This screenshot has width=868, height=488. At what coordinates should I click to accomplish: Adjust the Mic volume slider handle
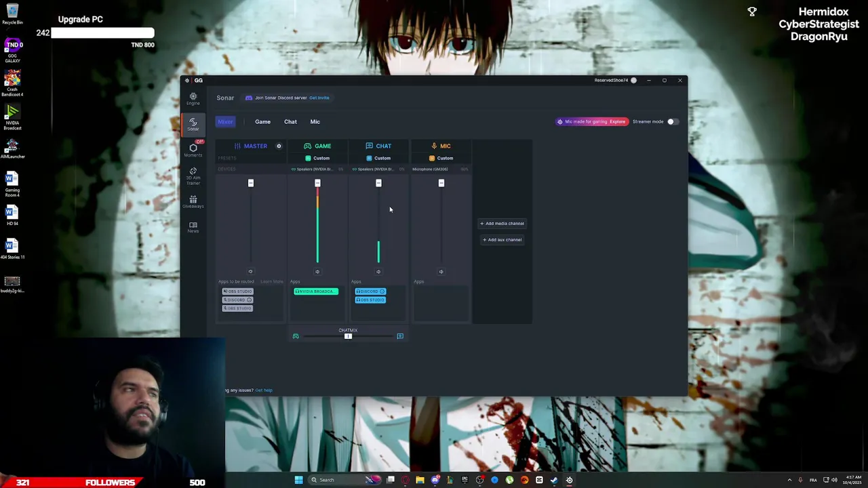click(441, 183)
